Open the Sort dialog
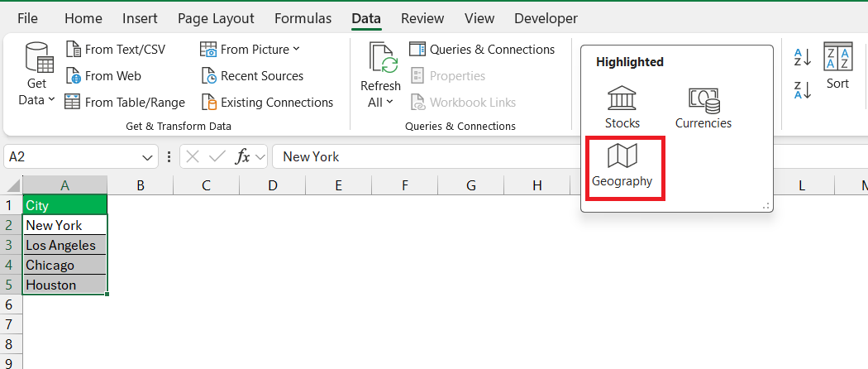The height and width of the screenshot is (369, 868). point(837,65)
